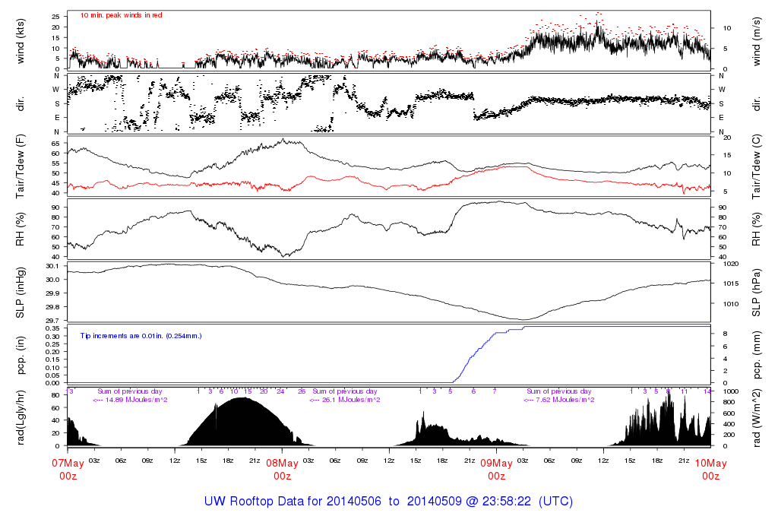
Task: Select the '07May 00z' date label
Action: 68,470
